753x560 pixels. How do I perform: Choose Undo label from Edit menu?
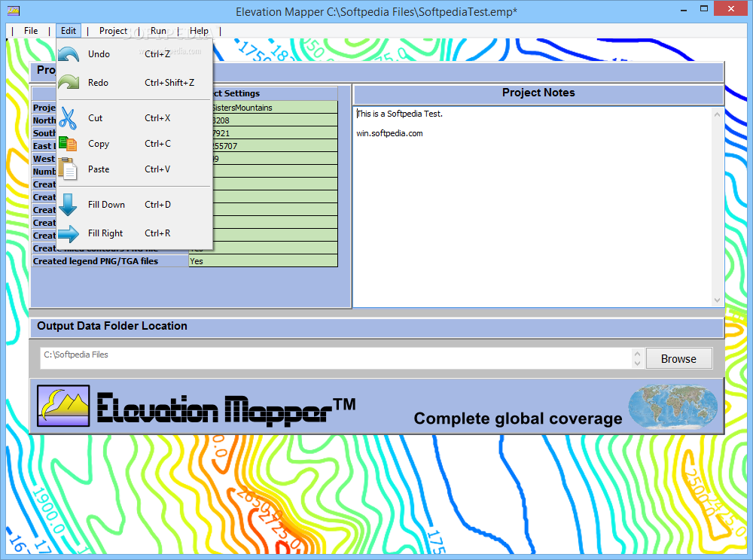pyautogui.click(x=99, y=54)
